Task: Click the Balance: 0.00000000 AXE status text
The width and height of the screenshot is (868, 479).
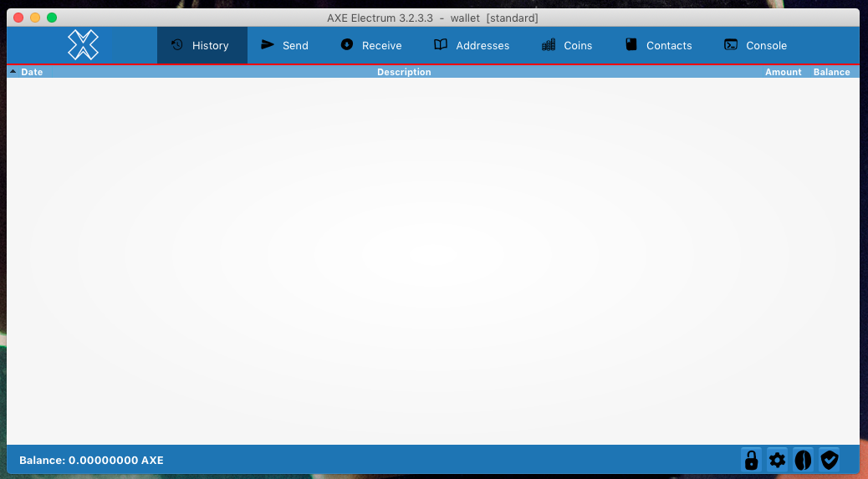Action: point(91,461)
